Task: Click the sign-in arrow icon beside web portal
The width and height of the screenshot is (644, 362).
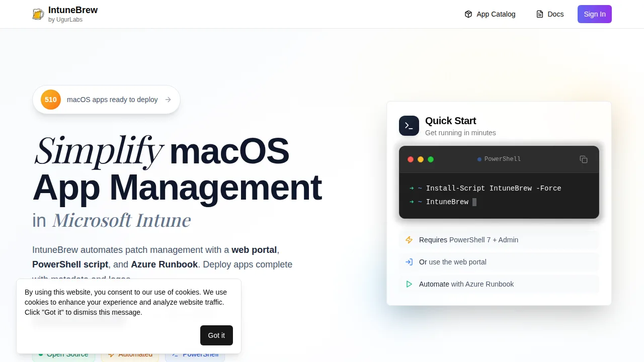Action: pos(409,262)
